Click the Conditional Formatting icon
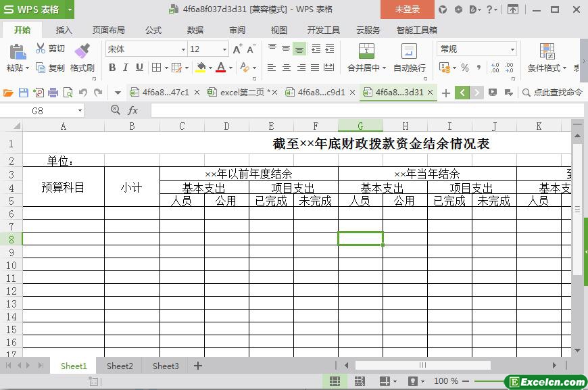588x390 pixels. (x=547, y=52)
